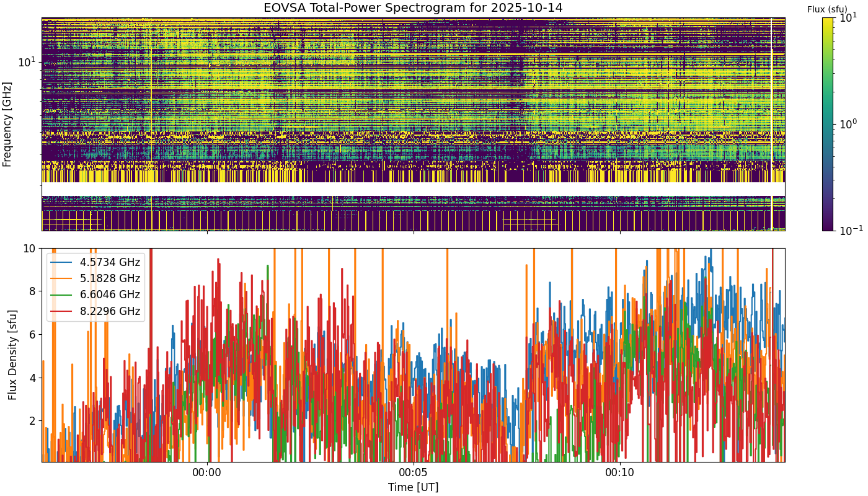Click the Flux Density [sfu] axis label
The height and width of the screenshot is (496, 868).
click(x=12, y=355)
